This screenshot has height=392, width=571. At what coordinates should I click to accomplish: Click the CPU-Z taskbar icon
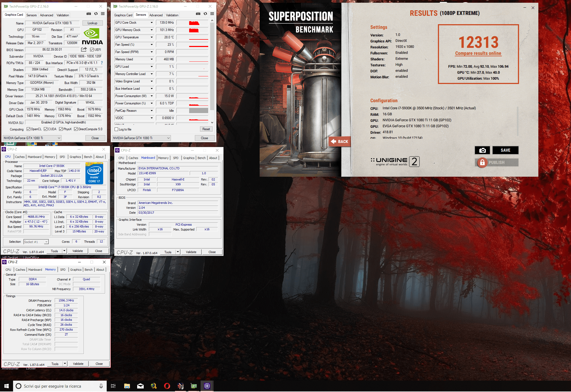tap(207, 386)
